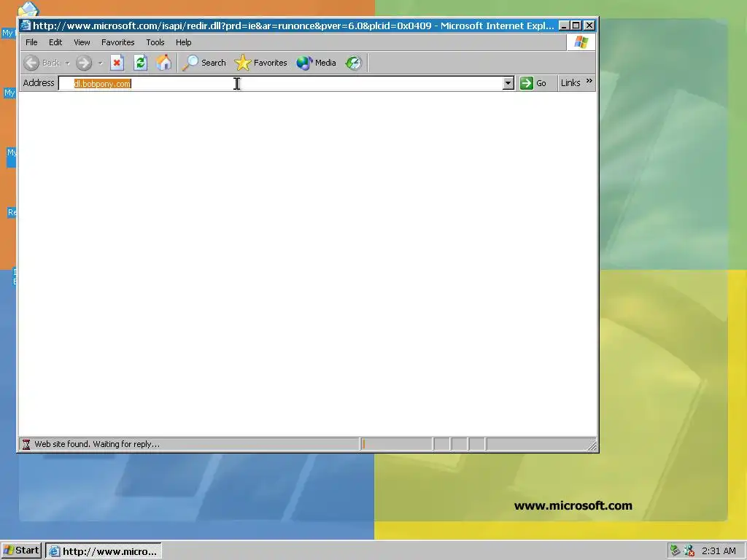The image size is (747, 560).
Task: Open the Favorites pane with star icon
Action: (261, 63)
